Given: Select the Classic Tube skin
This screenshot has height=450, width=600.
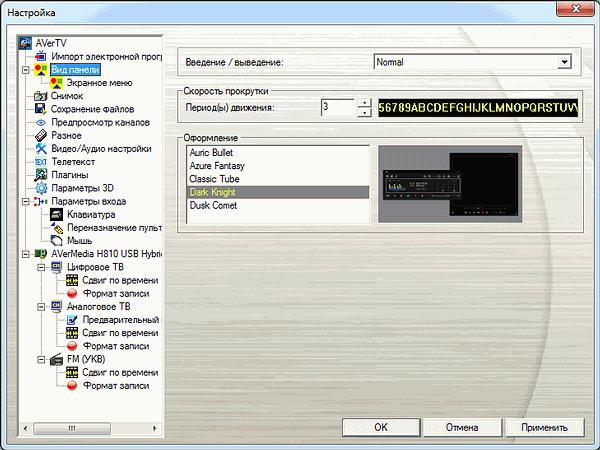Looking at the screenshot, I should click(278, 179).
